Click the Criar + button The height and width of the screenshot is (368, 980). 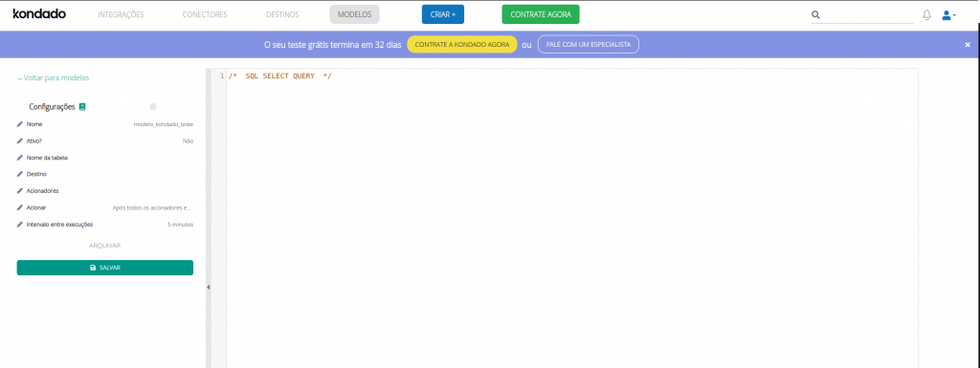tap(443, 14)
